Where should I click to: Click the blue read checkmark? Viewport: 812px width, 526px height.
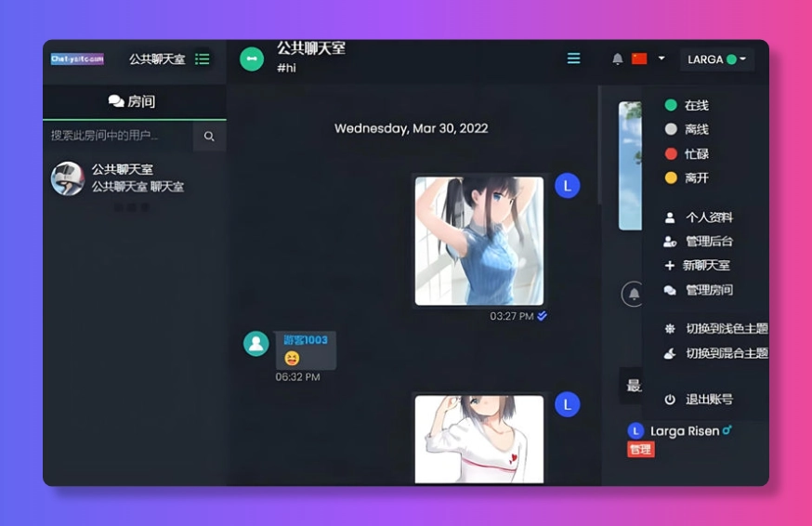click(x=543, y=316)
